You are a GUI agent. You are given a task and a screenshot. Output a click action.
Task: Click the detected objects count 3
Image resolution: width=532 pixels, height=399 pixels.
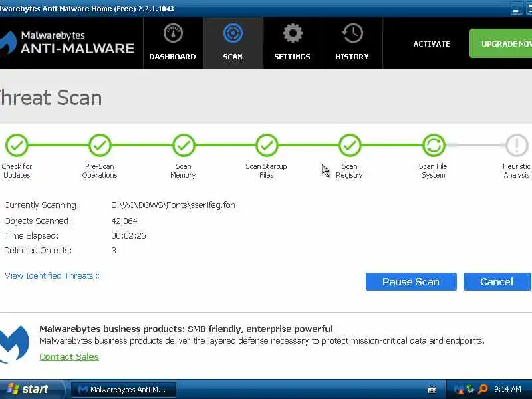pos(114,251)
